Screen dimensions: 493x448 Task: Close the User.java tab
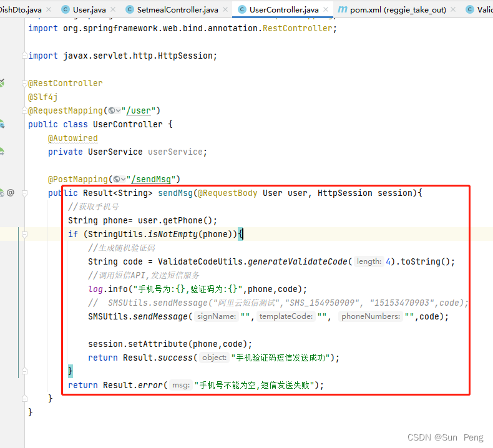[x=113, y=10]
